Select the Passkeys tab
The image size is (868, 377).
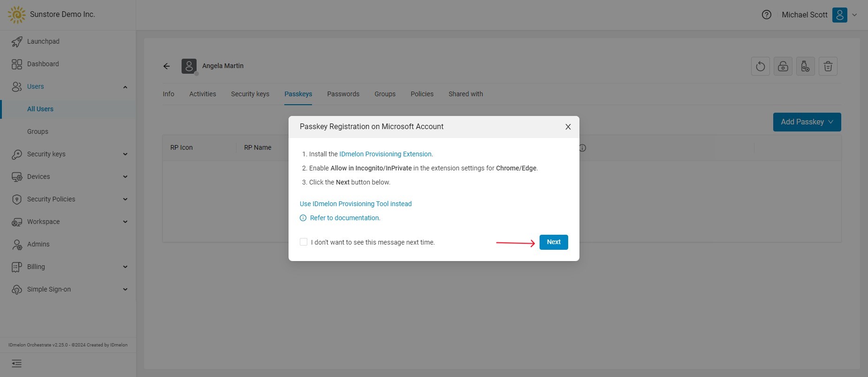point(298,94)
